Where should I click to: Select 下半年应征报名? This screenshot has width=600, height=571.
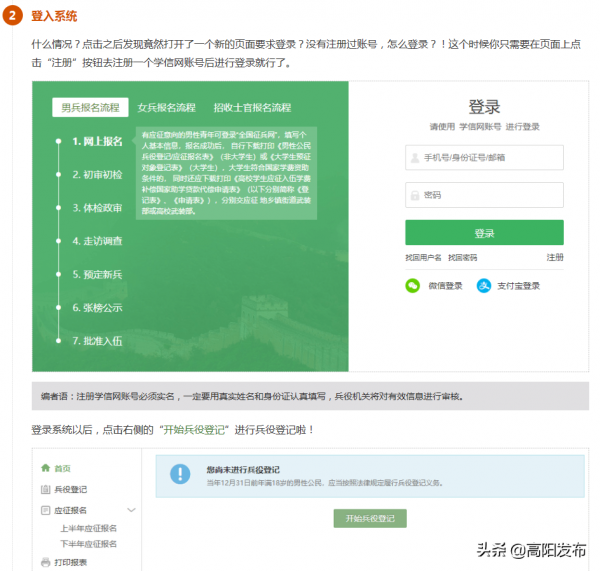click(88, 544)
